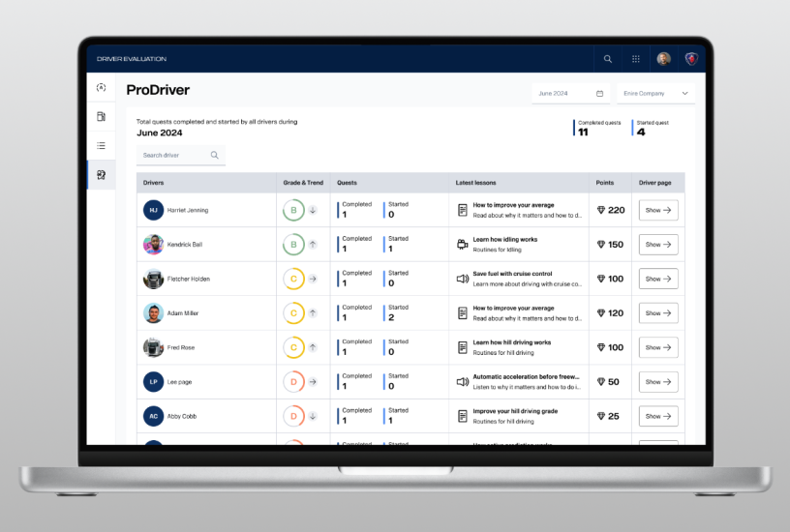Click the calendar icon in date field
790x532 pixels.
600,94
